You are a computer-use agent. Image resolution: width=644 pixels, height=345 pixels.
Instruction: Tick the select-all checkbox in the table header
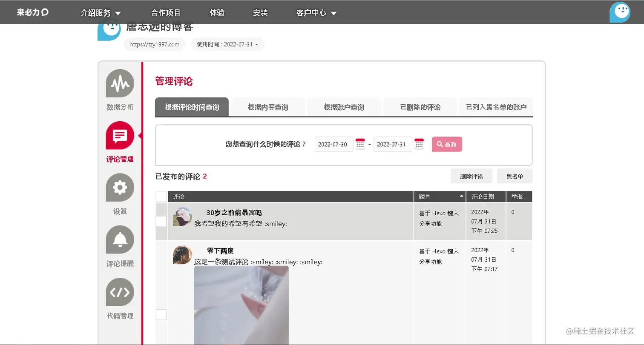pos(161,197)
